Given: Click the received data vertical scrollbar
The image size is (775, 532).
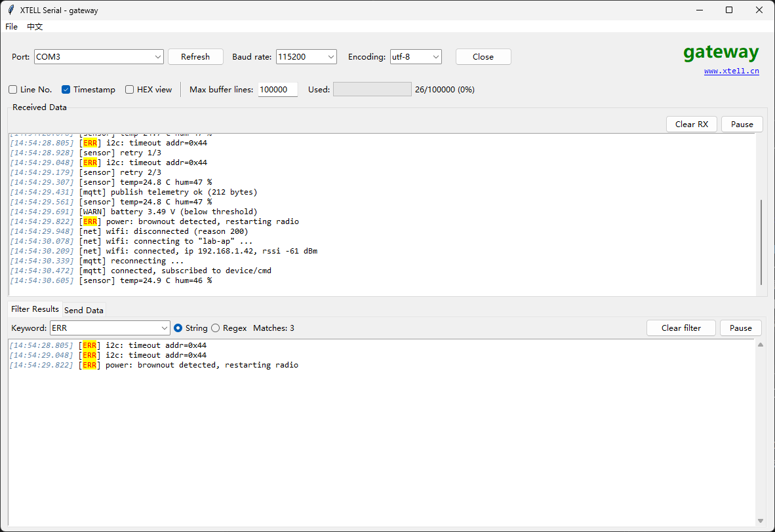Looking at the screenshot, I should pyautogui.click(x=761, y=242).
